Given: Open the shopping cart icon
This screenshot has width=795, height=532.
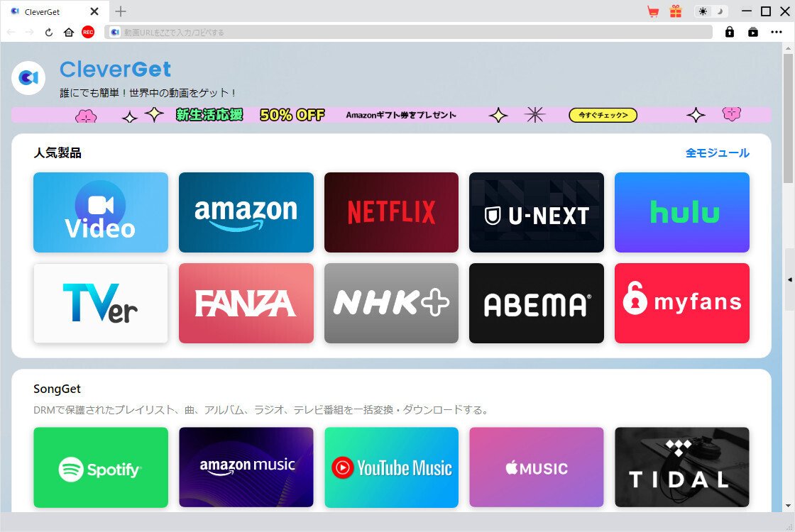Looking at the screenshot, I should coord(653,11).
